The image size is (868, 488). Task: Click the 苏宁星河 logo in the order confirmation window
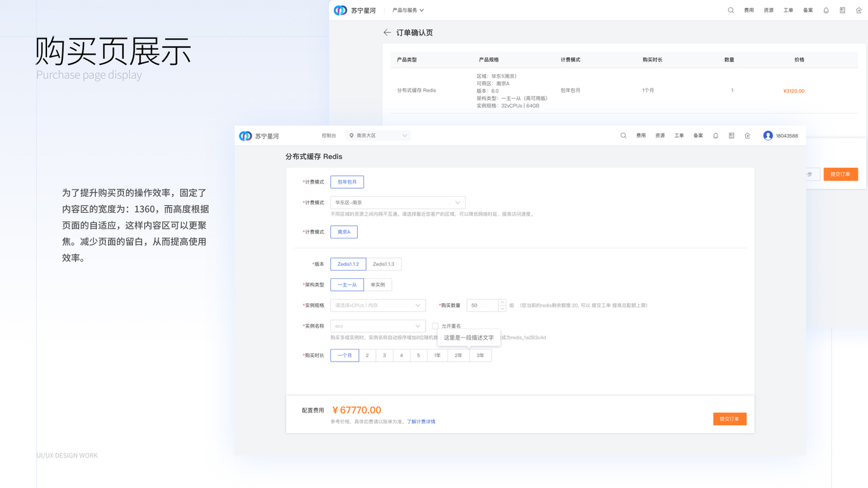coord(355,10)
